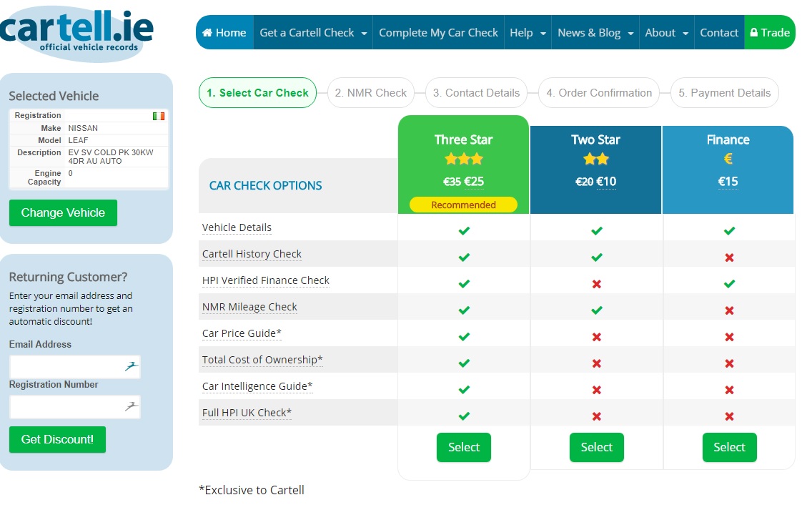Click the cartell.ie logo
Viewport: 812px width, 515px height.
(x=76, y=34)
